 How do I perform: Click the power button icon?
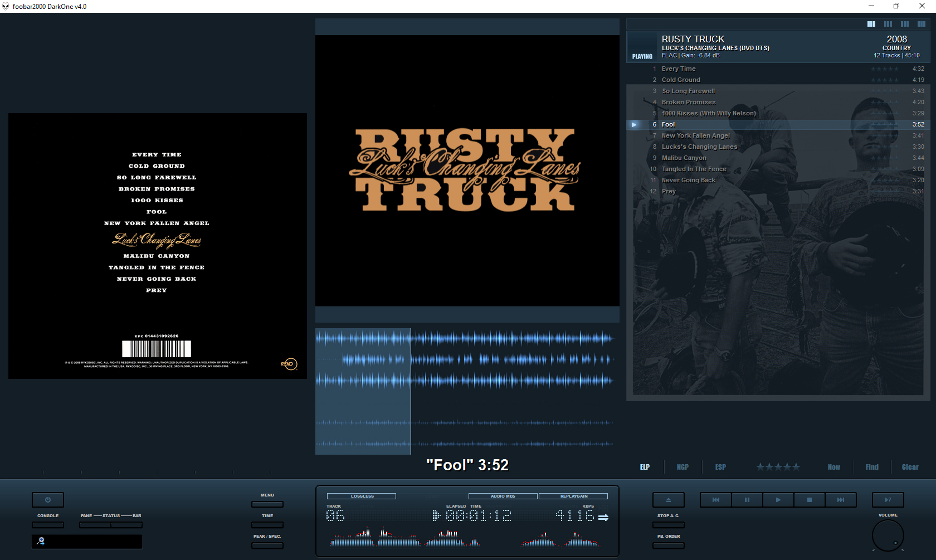pyautogui.click(x=48, y=500)
